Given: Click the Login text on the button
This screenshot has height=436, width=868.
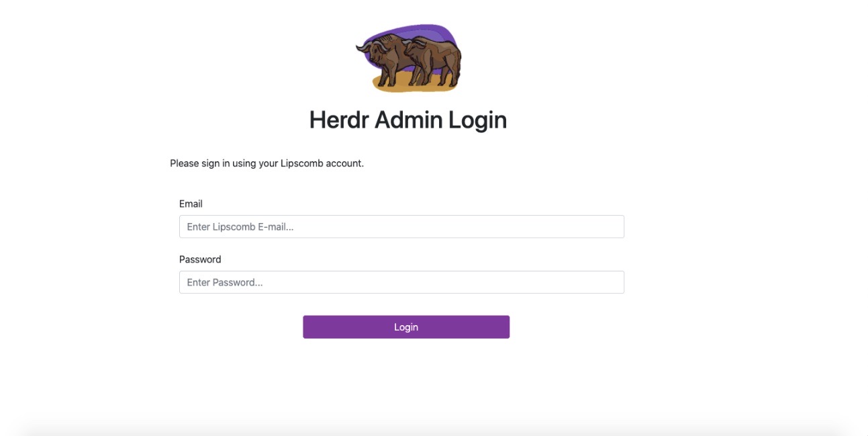Looking at the screenshot, I should coord(406,327).
